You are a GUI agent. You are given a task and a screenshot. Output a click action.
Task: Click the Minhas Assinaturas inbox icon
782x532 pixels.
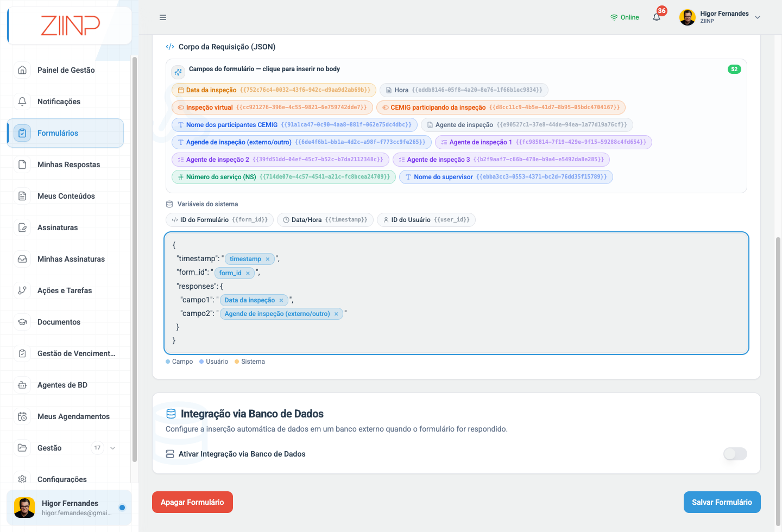coord(22,259)
